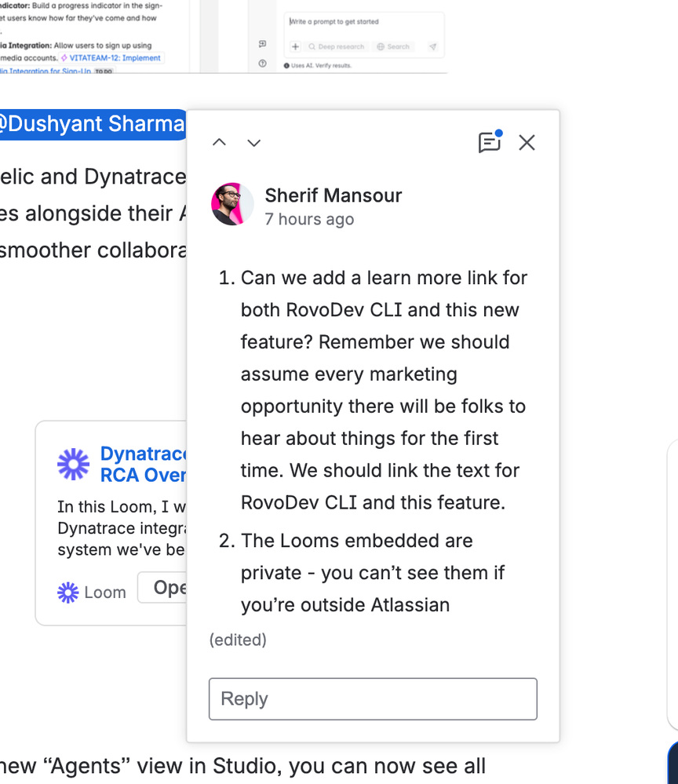Close the Sherif Mansour comment popup
The image size is (678, 784).
tap(527, 143)
